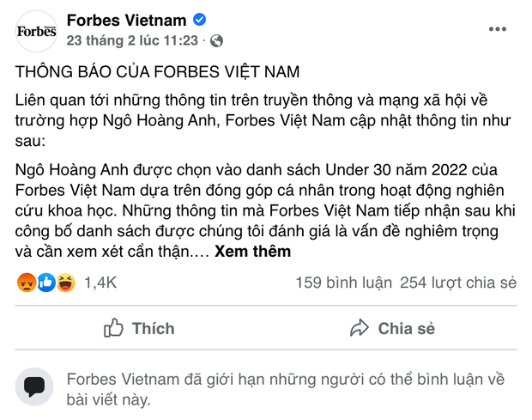Click the thumbs-up icon beside Thích
This screenshot has height=420, width=532.
point(113,327)
